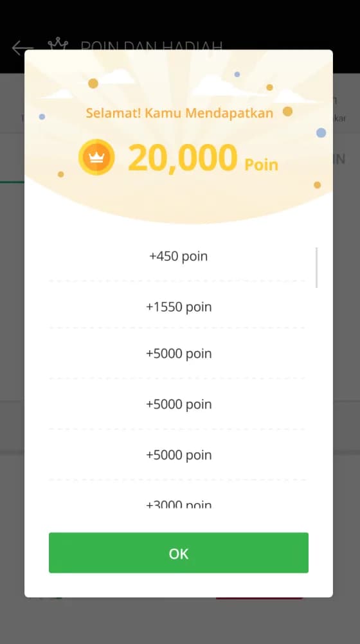Viewport: 360px width, 644px height.
Task: Dismiss dialog by tapping dimmed area below it
Action: pos(180,620)
